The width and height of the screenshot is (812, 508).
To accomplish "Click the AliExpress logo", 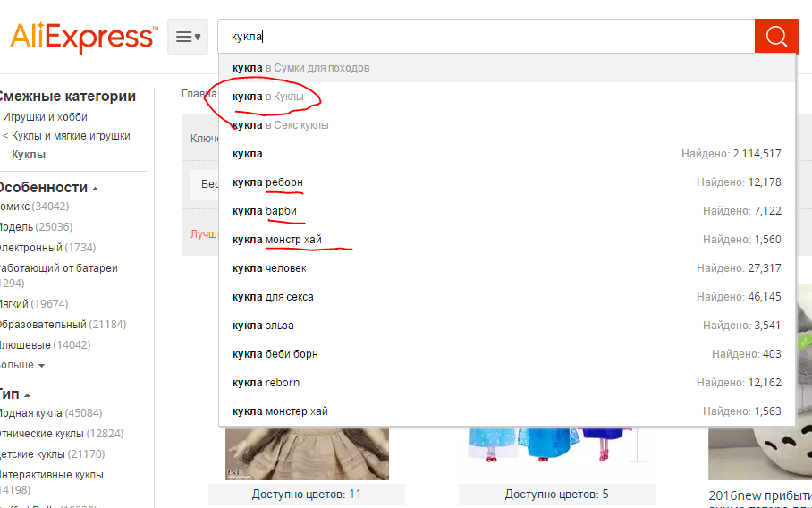I will (84, 37).
